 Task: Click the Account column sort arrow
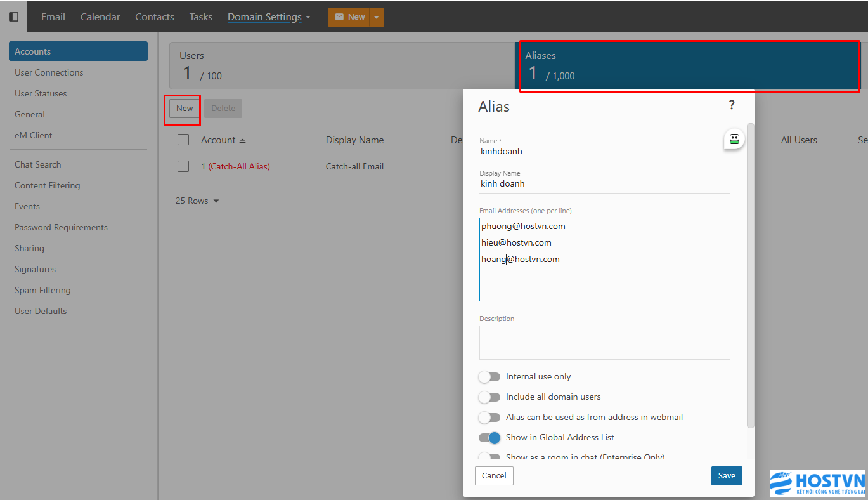(x=242, y=141)
